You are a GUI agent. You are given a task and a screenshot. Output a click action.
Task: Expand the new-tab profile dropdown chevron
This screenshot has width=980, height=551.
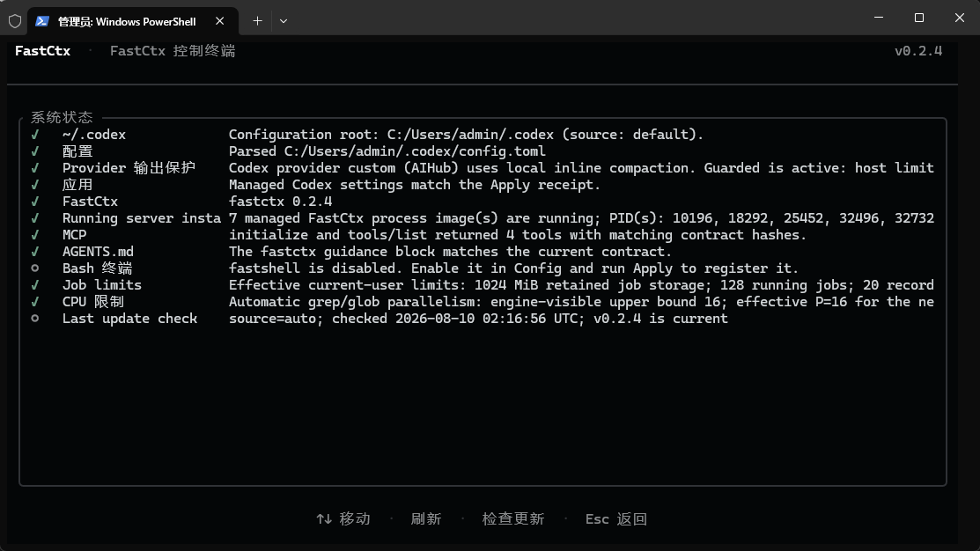(x=284, y=20)
